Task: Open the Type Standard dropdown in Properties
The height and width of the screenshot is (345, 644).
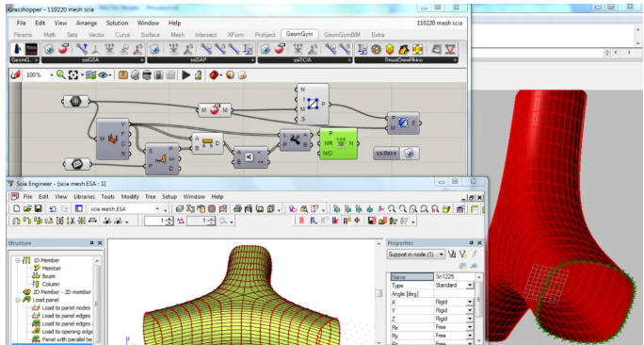Action: click(x=470, y=285)
